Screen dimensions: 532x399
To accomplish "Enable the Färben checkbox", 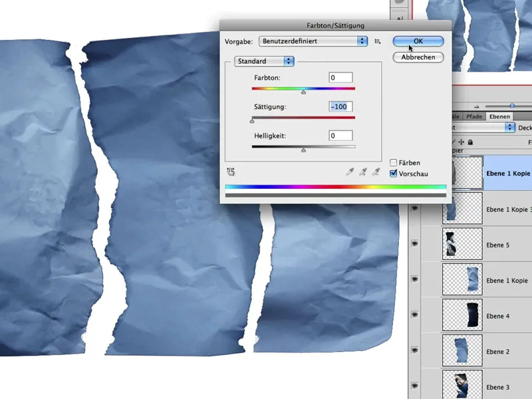I will tap(393, 163).
